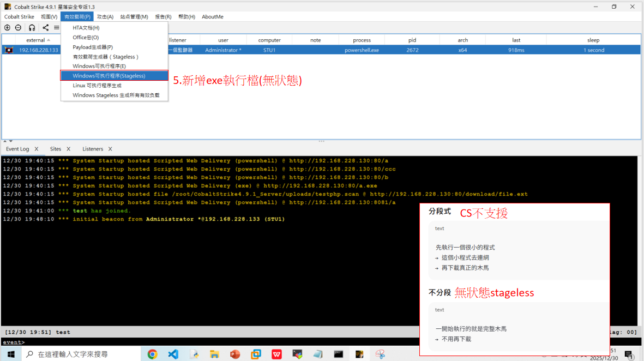Click the Administrator * user cell
Screen dimensions: 644x361
tap(223, 50)
